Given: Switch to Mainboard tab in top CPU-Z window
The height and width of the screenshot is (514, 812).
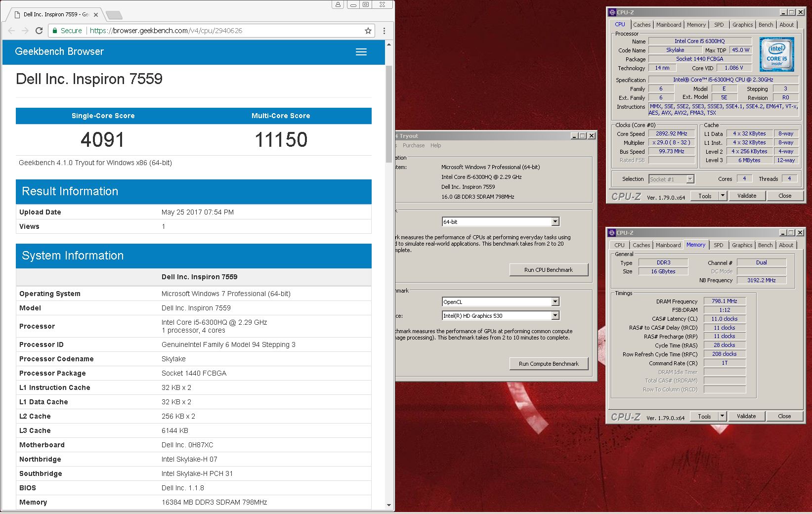Looking at the screenshot, I should click(x=669, y=25).
